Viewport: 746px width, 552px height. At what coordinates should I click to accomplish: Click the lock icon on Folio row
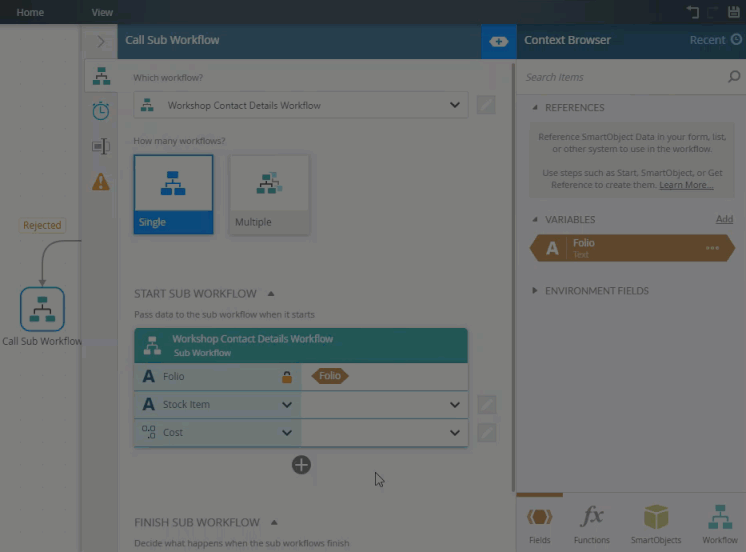click(x=287, y=377)
